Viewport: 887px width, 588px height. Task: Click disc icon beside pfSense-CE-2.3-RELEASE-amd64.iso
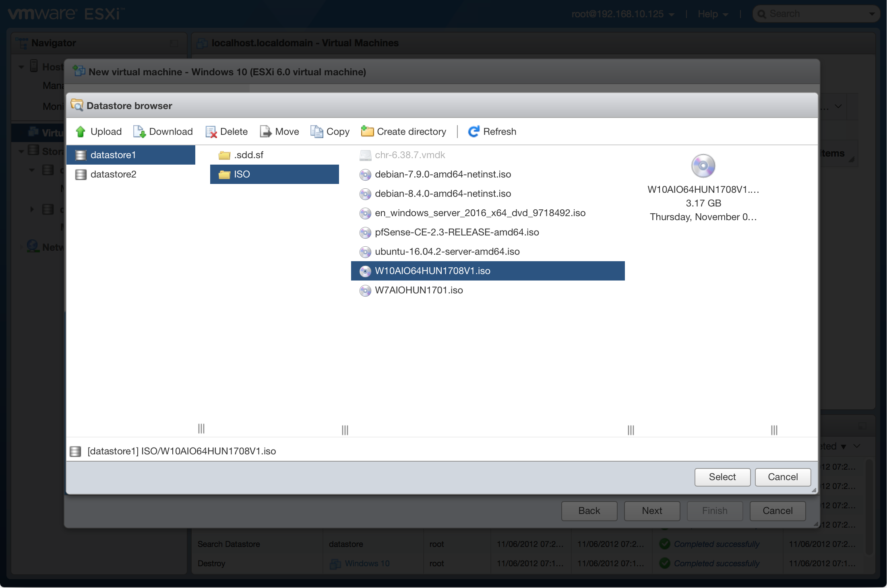click(365, 232)
